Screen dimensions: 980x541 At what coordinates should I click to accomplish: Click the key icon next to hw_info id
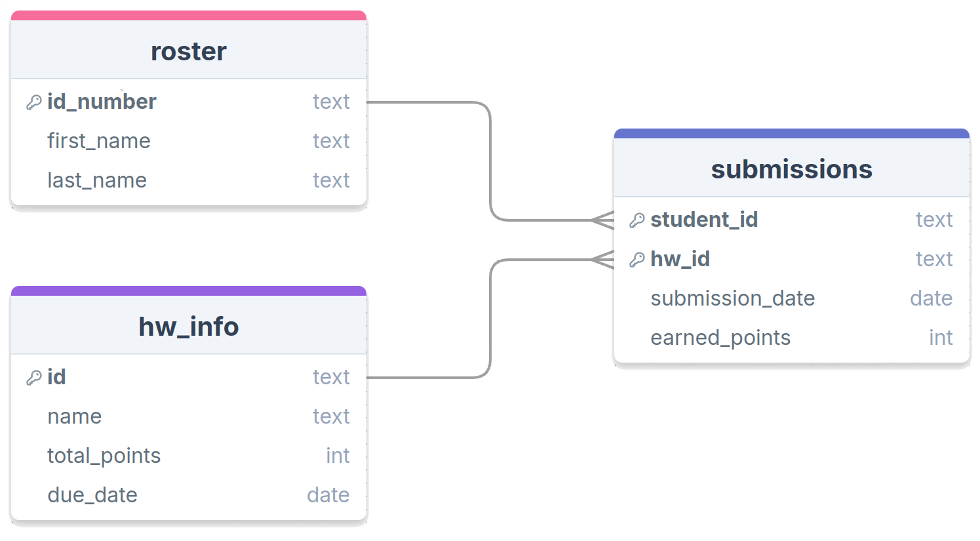(34, 378)
